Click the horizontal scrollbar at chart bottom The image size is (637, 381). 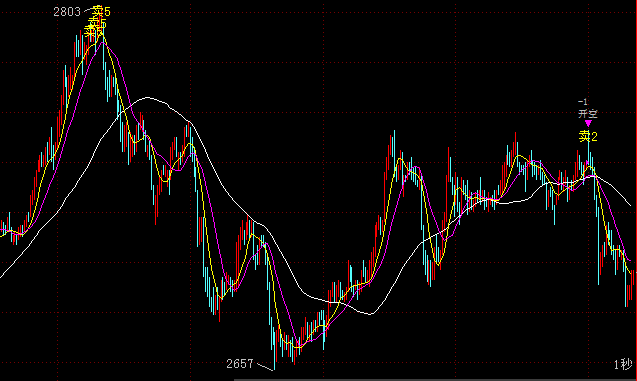[436, 379]
